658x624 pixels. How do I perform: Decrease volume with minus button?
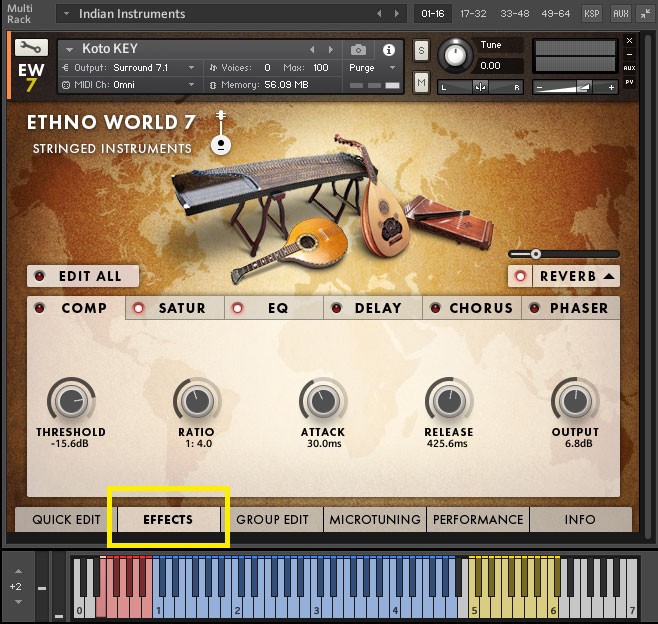[x=540, y=88]
